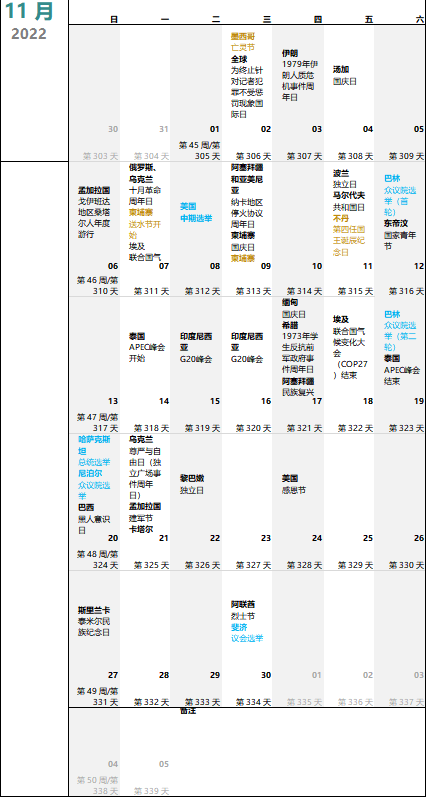Select the date number 28
Image resolution: width=426 pixels, height=798 pixels.
tap(164, 675)
